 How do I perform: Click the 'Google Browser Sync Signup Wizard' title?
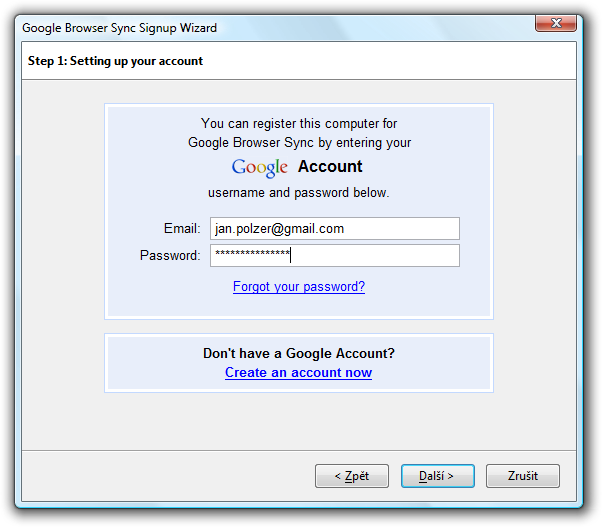point(119,28)
